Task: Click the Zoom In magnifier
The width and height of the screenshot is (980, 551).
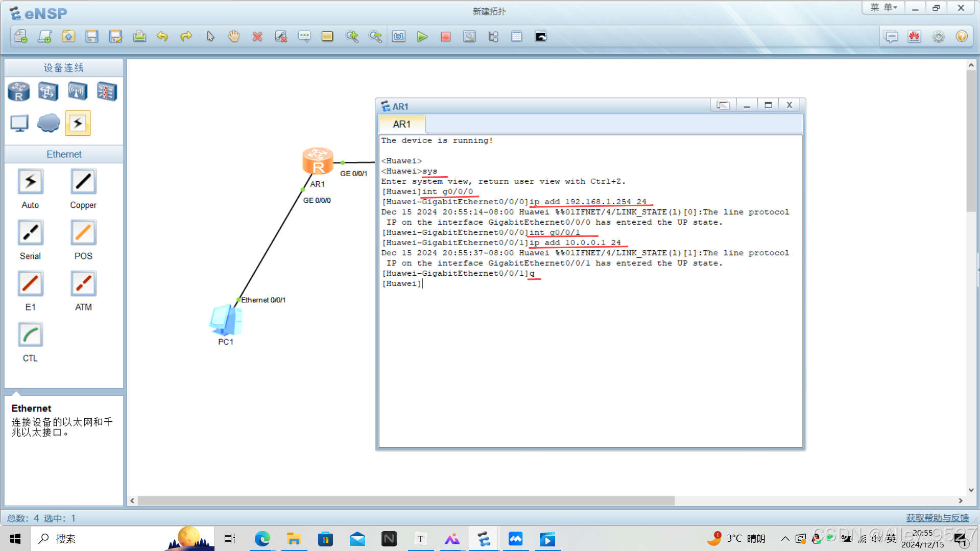Action: pyautogui.click(x=352, y=36)
